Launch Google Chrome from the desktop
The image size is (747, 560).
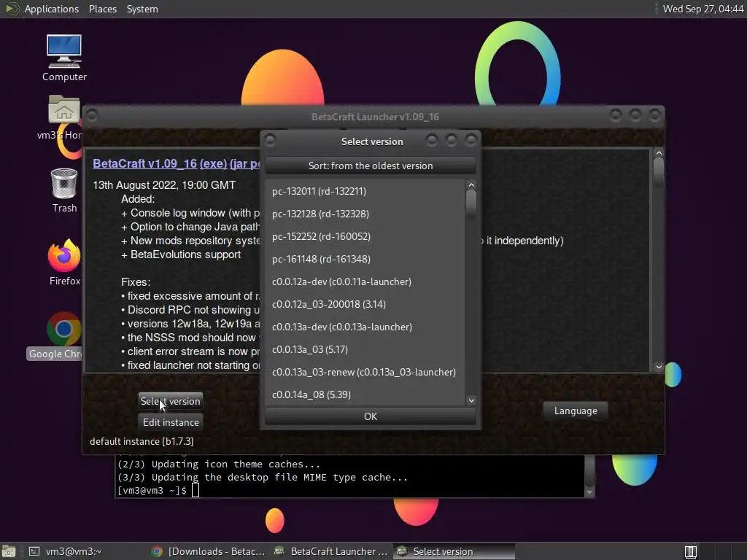point(54,335)
